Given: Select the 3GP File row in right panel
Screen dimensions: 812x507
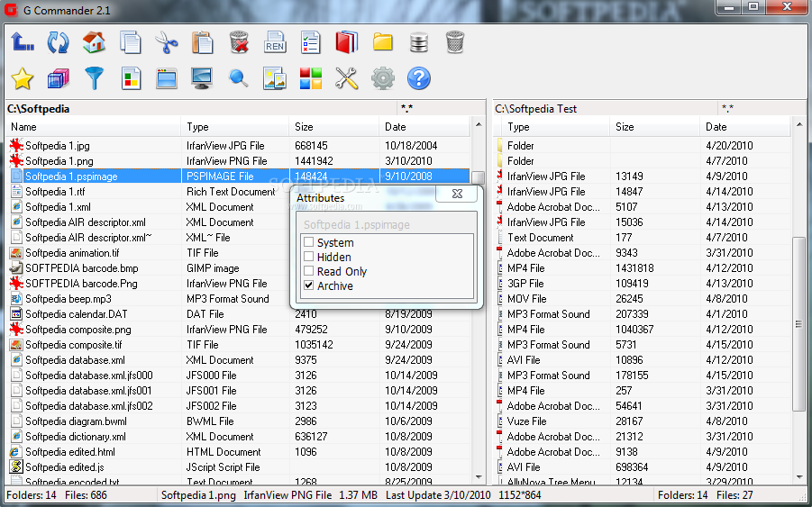Looking at the screenshot, I should [643, 284].
